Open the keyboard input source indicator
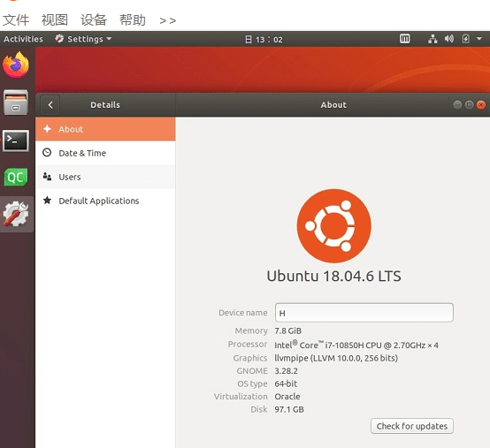This screenshot has height=448, width=490. tap(405, 39)
